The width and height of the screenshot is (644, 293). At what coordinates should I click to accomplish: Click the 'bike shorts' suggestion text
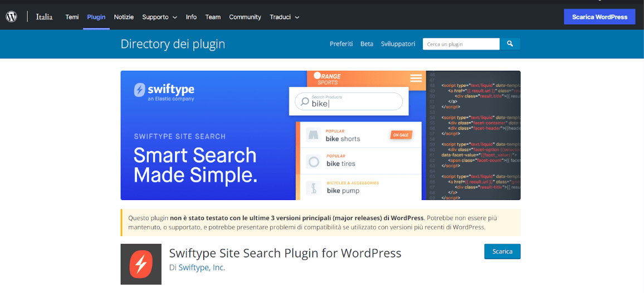[343, 139]
